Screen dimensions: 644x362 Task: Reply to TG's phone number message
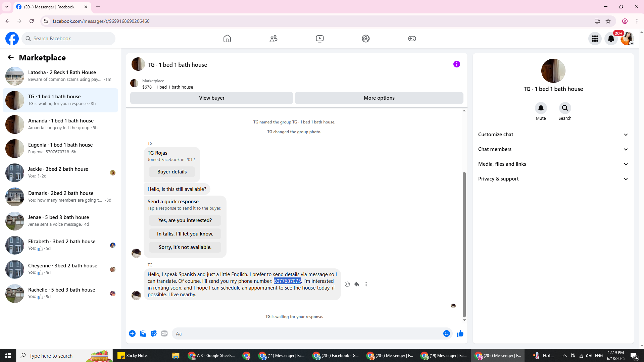coord(357,284)
